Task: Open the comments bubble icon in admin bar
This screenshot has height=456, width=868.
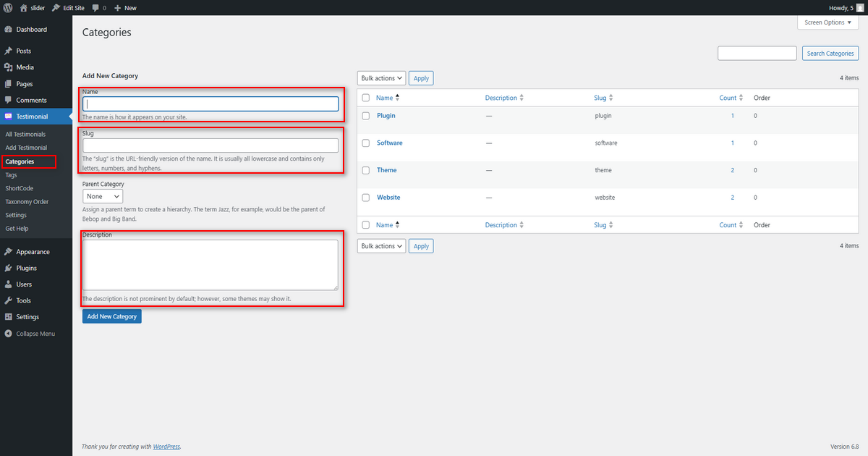Action: pyautogui.click(x=95, y=8)
